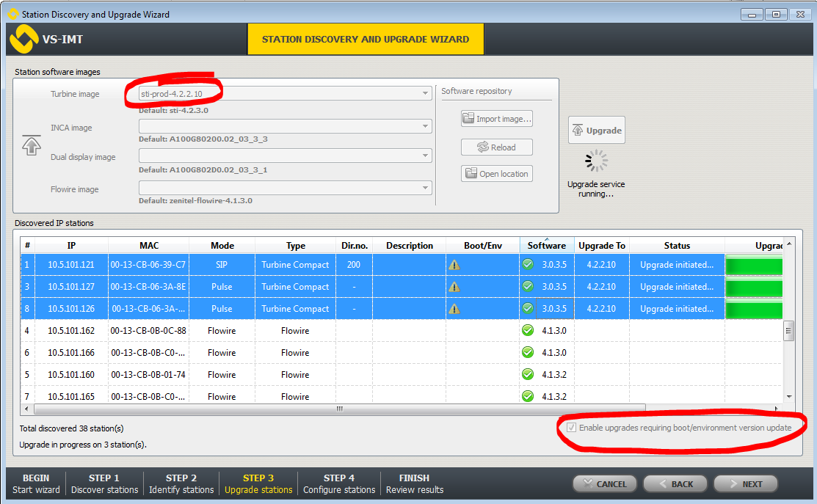Switch to Step 2 Identify stations

[x=181, y=483]
